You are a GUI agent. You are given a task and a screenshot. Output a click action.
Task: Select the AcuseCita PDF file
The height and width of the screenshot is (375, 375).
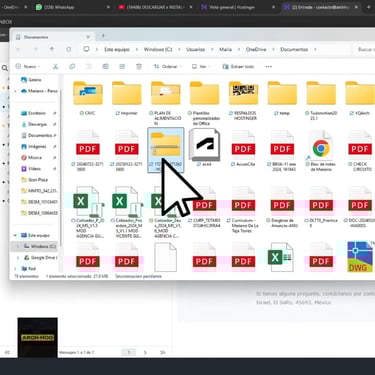tap(243, 149)
